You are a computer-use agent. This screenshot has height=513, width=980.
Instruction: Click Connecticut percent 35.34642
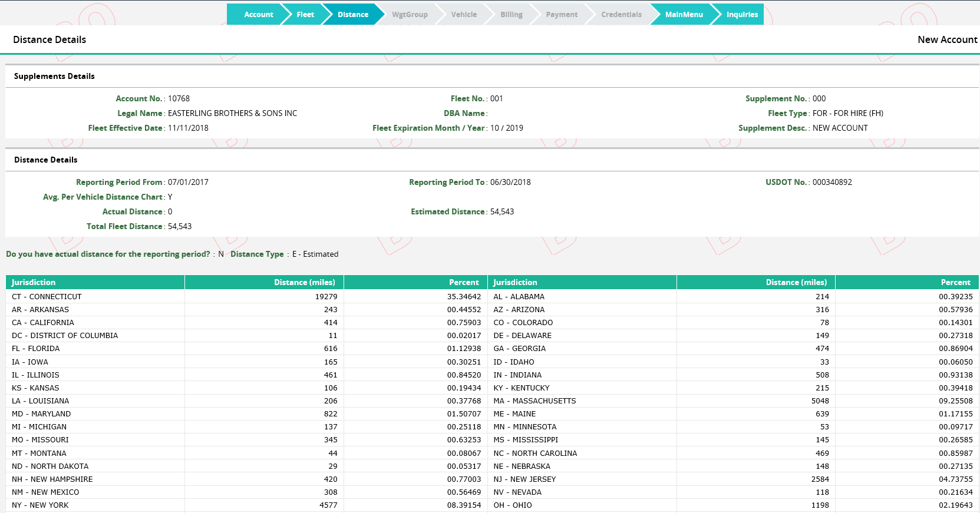[x=464, y=296]
